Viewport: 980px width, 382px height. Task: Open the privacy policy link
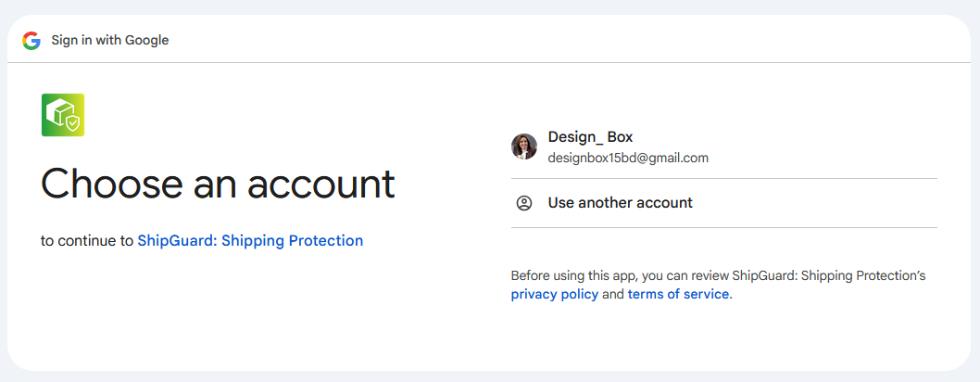pos(554,295)
